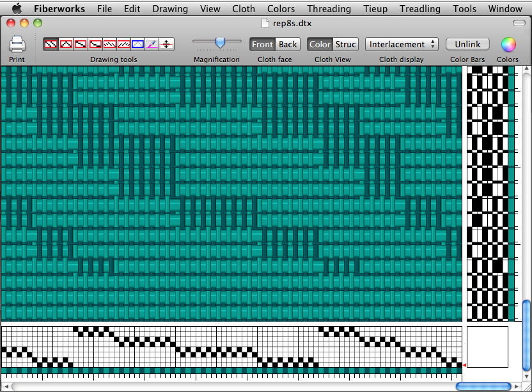Open the Threading menu
Screen dimensions: 532x392
click(329, 9)
